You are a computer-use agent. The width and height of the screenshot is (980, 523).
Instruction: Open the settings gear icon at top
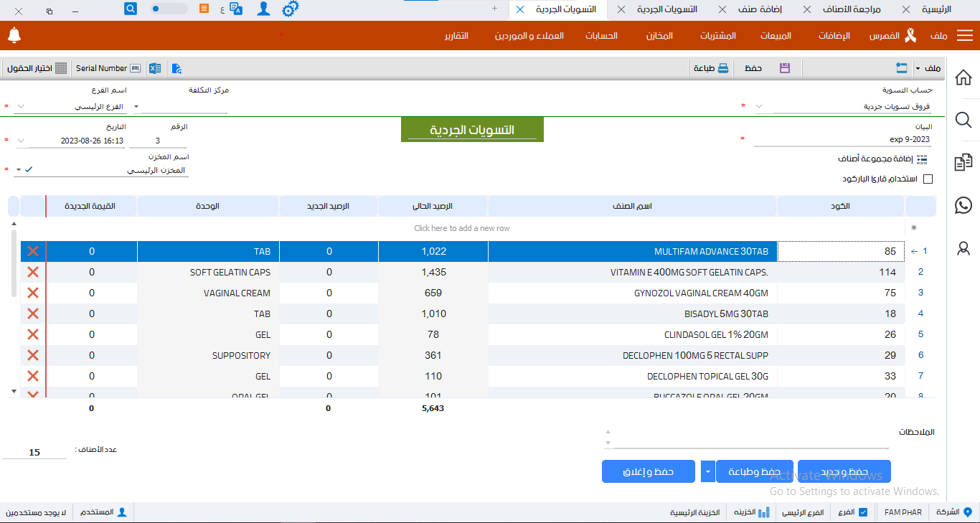(x=290, y=9)
